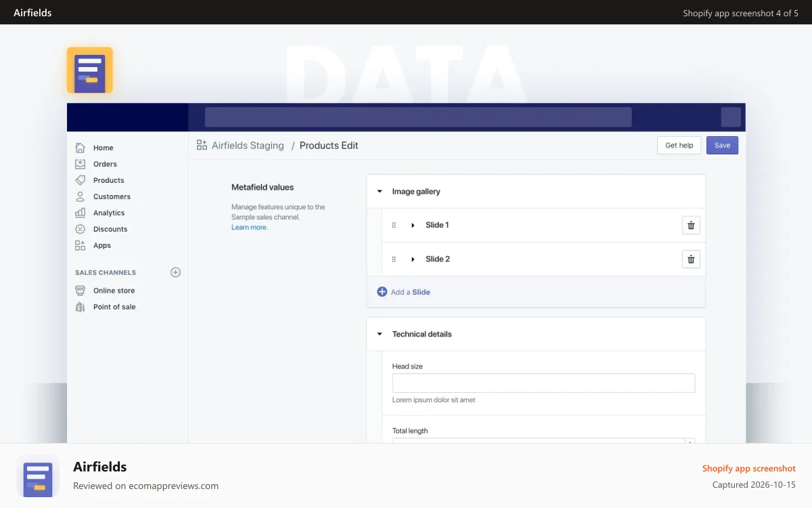The width and height of the screenshot is (812, 508).
Task: Collapse the Image gallery section
Action: coord(380,192)
